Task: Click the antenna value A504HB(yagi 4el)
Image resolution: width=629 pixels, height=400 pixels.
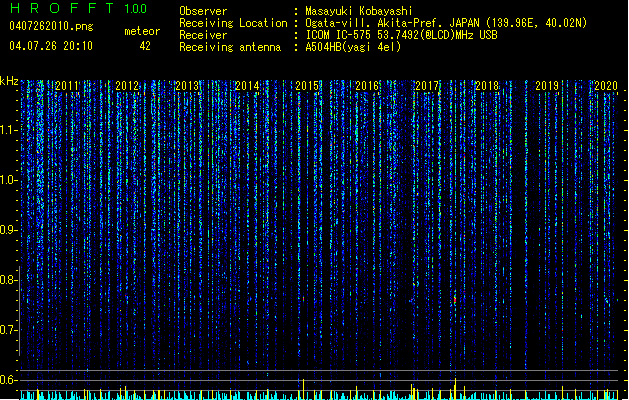Action: coord(353,47)
